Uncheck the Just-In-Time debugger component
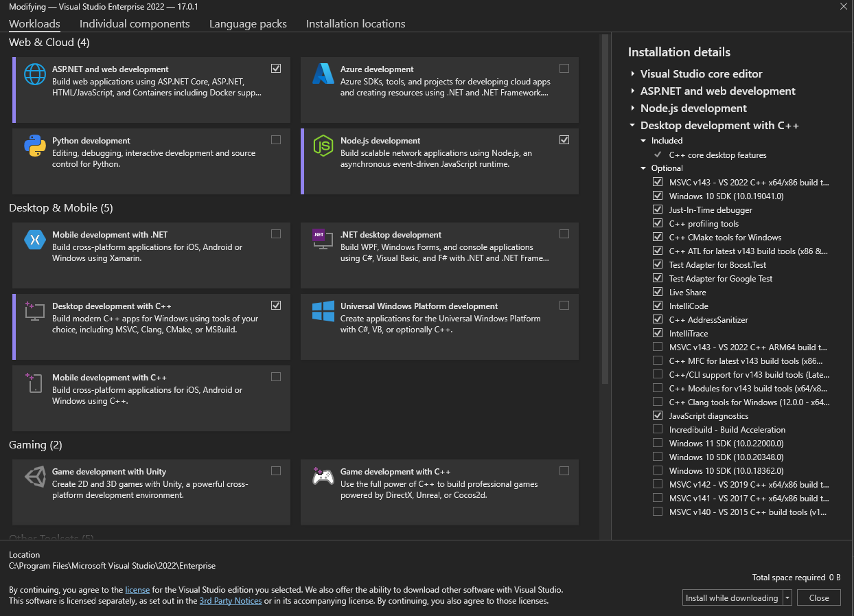 coord(658,209)
